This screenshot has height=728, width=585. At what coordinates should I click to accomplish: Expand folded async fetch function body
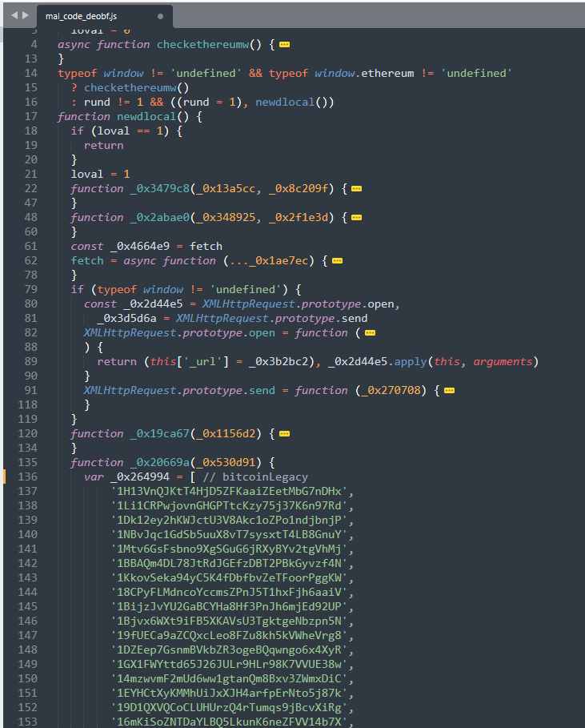337,260
